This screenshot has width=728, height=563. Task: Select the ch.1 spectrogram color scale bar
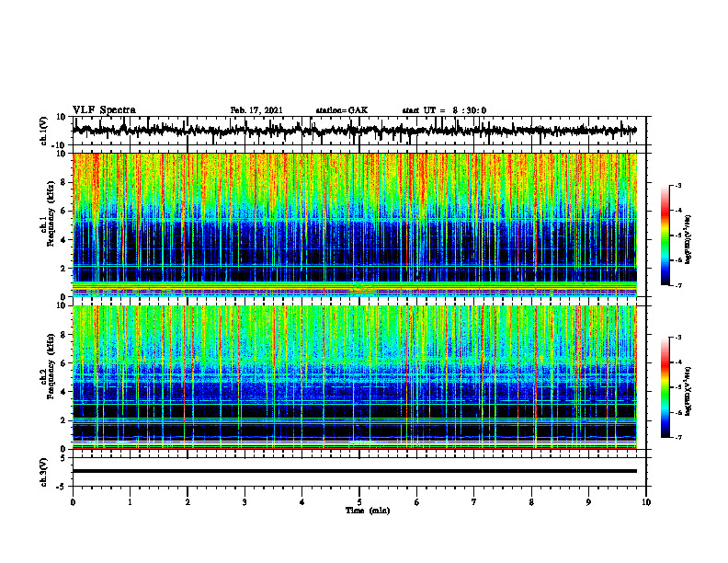tap(665, 236)
